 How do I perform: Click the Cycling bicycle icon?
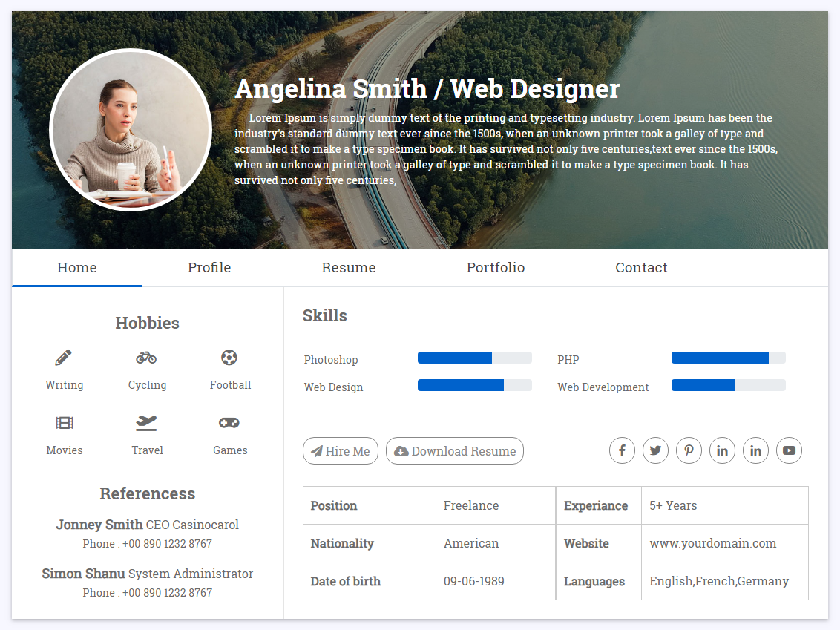coord(146,358)
